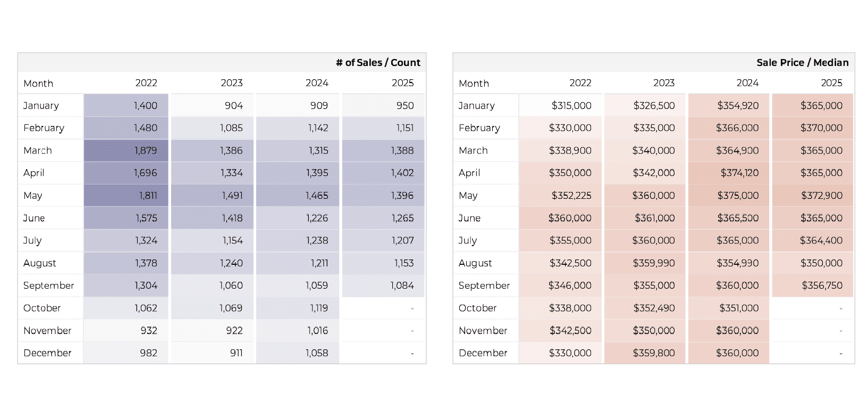The image size is (868, 411).
Task: Click the 2024 header in median price table
Action: click(x=747, y=83)
